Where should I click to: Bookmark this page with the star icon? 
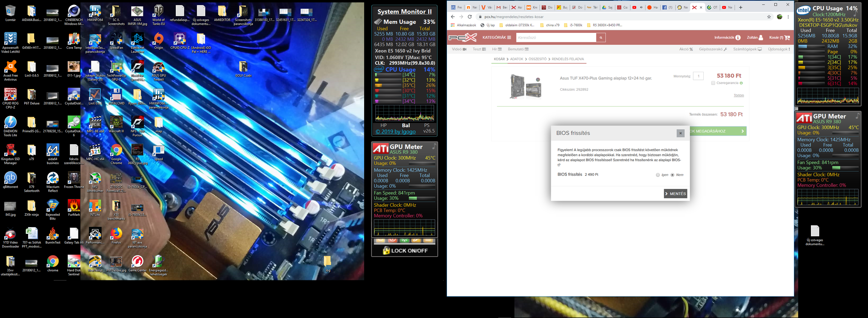coord(769,17)
